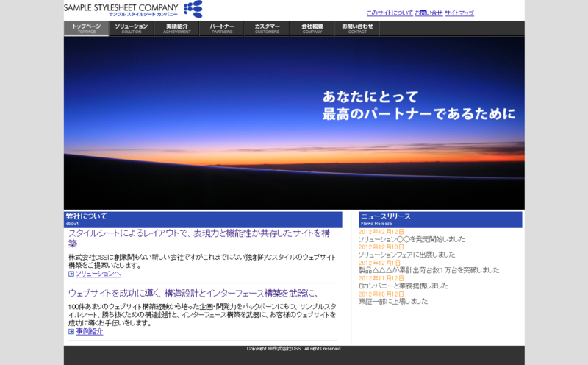
Task: Click the date 2012年11月12日
Action: [x=381, y=278]
